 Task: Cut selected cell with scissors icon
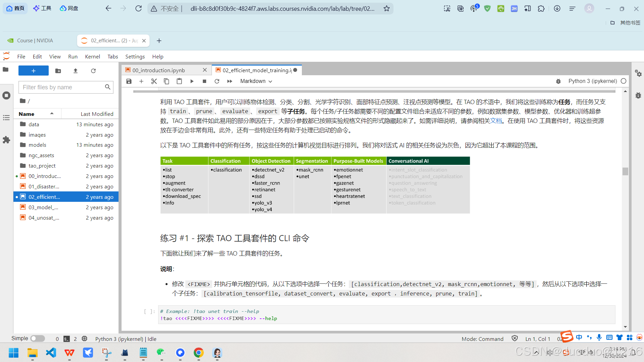154,81
